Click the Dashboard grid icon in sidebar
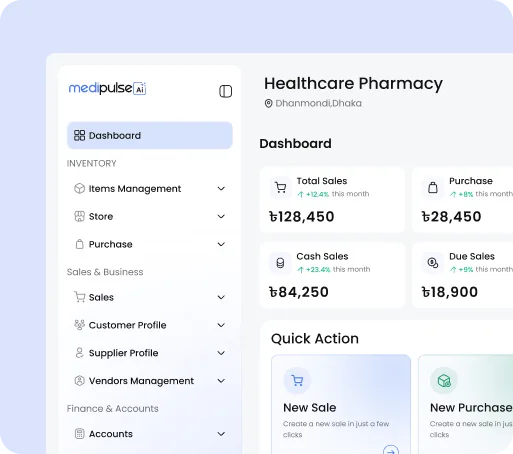 tap(79, 135)
